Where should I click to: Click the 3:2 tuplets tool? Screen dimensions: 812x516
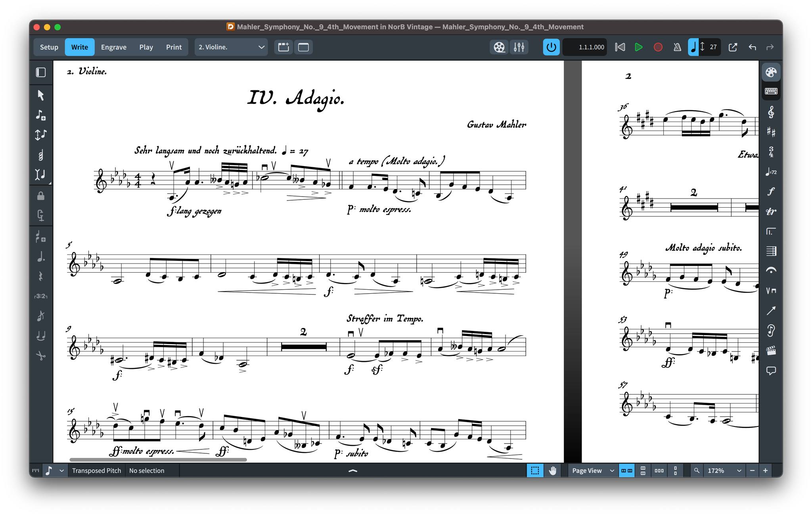[x=41, y=296]
